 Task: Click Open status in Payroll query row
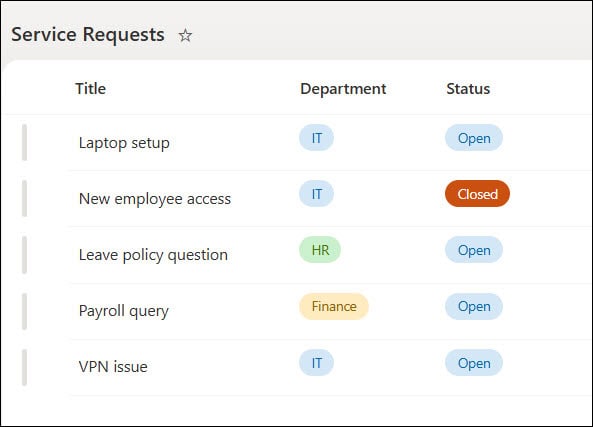click(474, 306)
